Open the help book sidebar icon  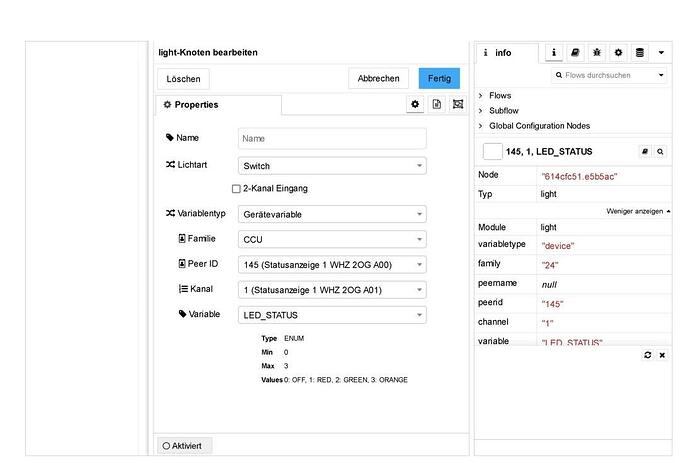[575, 52]
